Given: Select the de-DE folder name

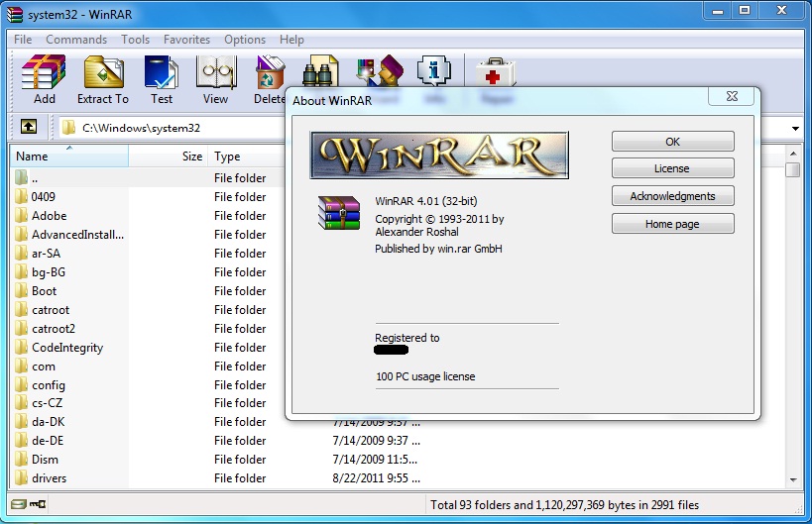Looking at the screenshot, I should 48,441.
